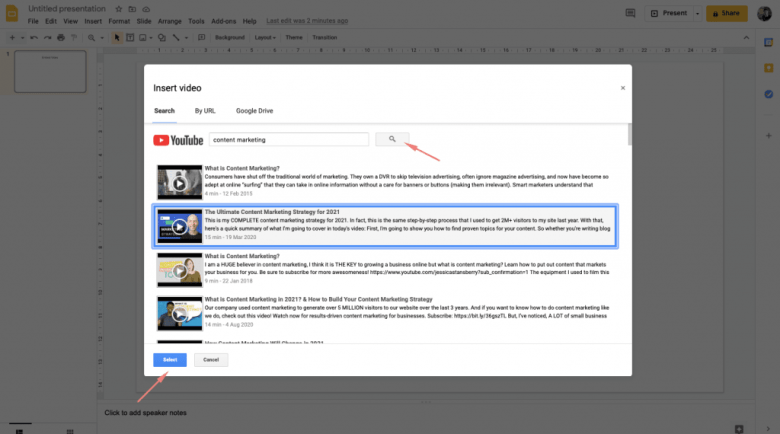Select the 4 Aug 2020 video thumbnail

pos(180,314)
